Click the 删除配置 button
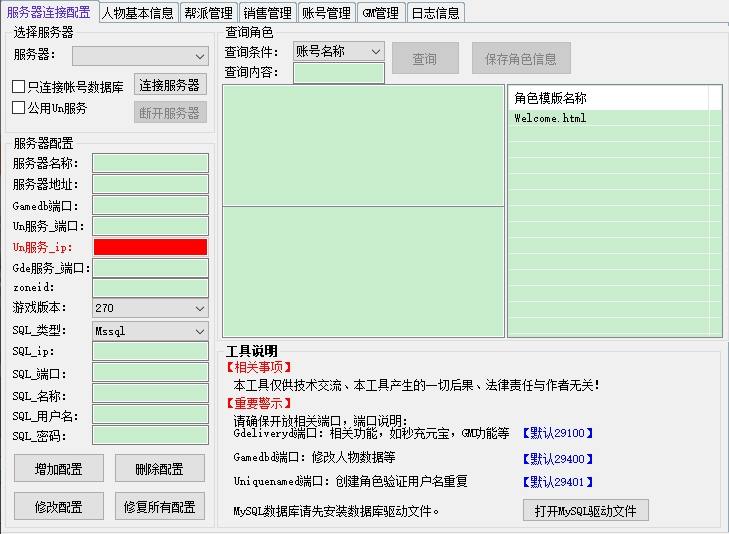Image resolution: width=729 pixels, height=534 pixels. [x=159, y=468]
